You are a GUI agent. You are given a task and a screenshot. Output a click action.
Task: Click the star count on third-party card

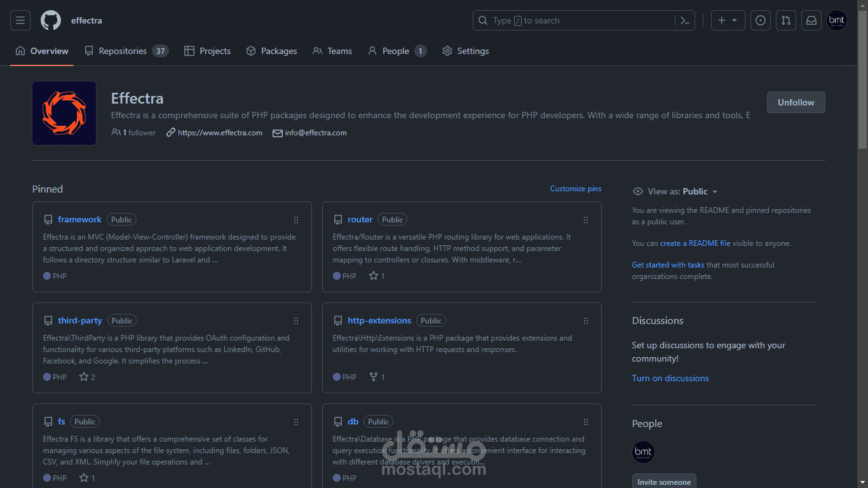click(87, 377)
